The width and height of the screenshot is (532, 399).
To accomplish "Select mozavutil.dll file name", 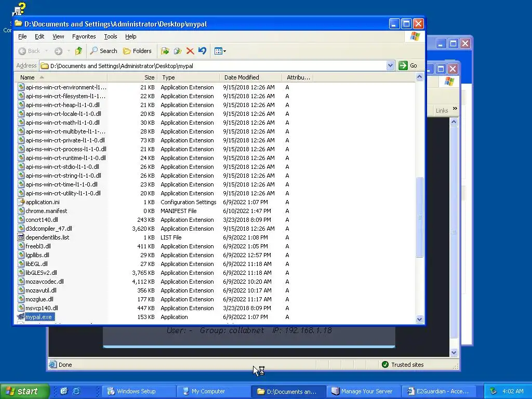I will [41, 290].
